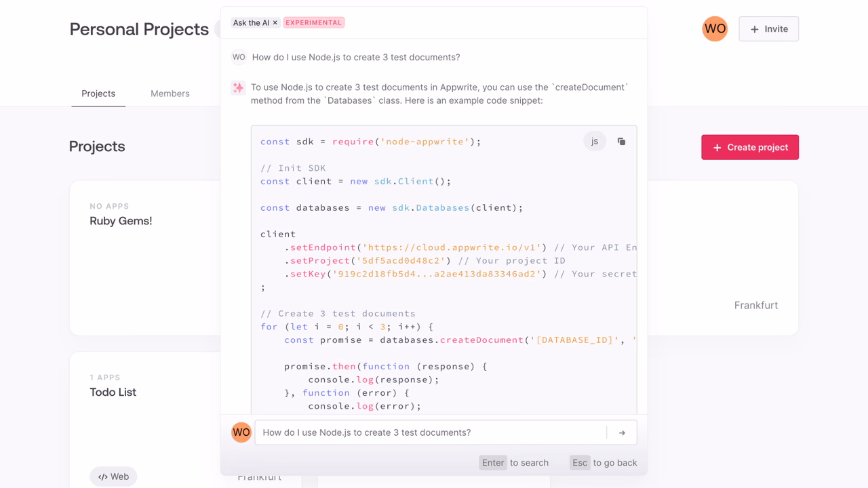Click the Invite button
Screen dimensions: 868x488
[x=769, y=29]
